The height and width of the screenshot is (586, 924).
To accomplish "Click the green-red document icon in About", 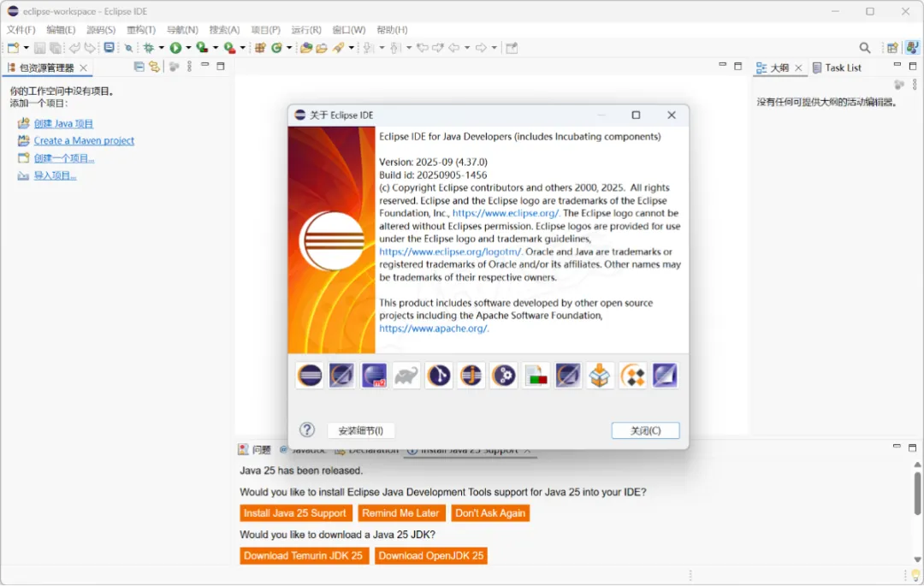I will (x=536, y=376).
